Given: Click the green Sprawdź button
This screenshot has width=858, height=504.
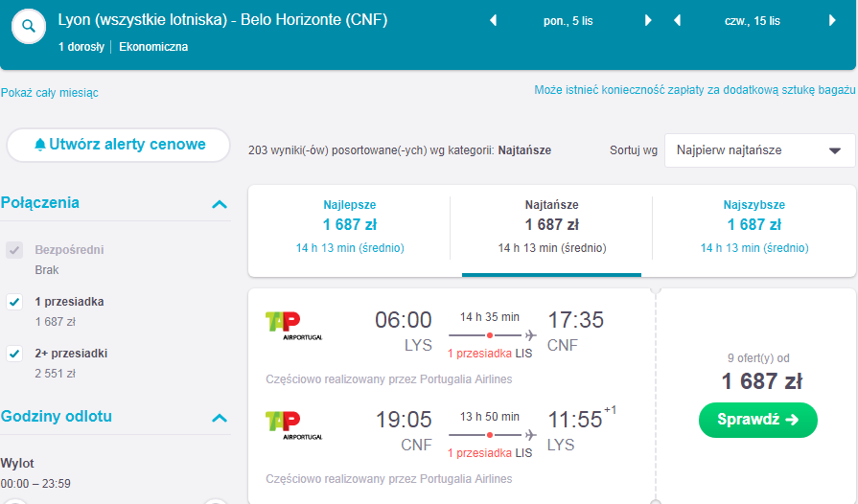Looking at the screenshot, I should tap(758, 420).
